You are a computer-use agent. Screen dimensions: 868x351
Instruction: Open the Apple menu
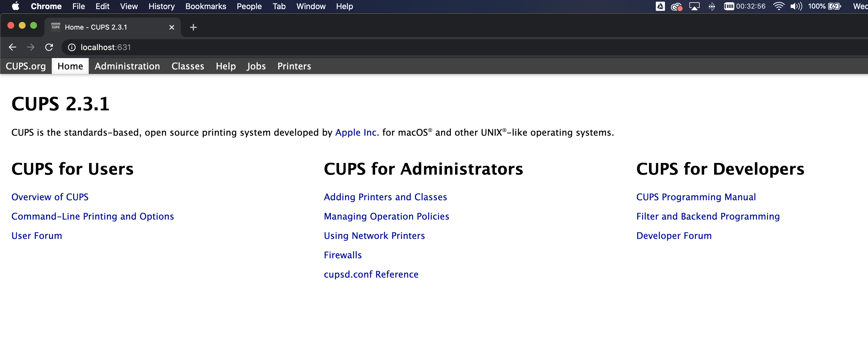pos(15,6)
